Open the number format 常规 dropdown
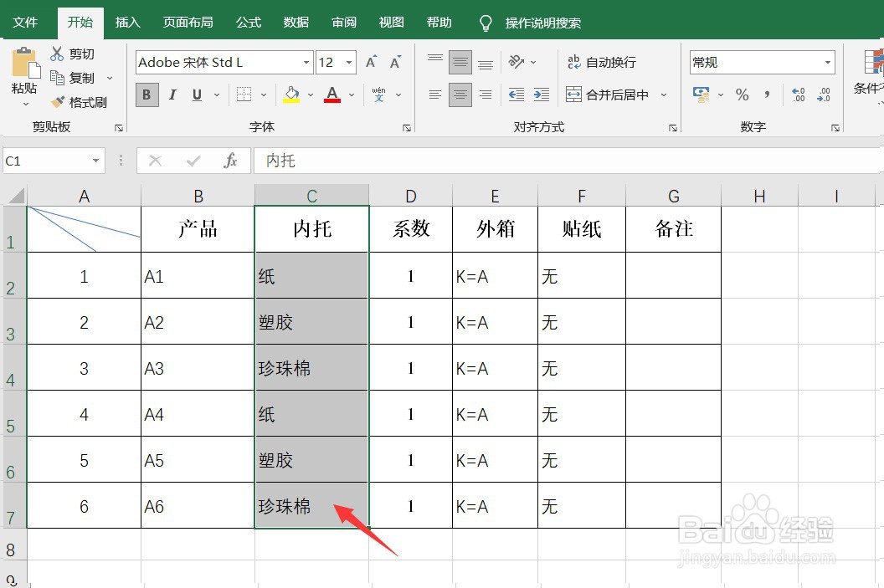 click(x=828, y=63)
